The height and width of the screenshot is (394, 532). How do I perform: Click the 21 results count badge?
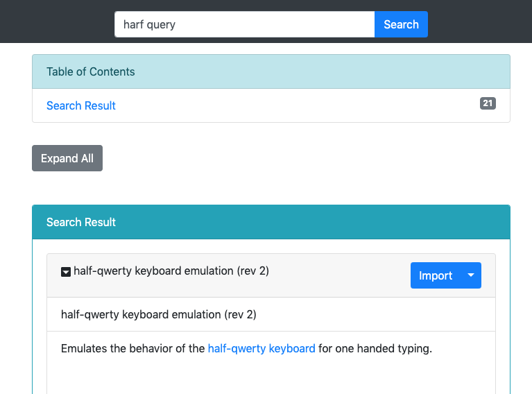pyautogui.click(x=488, y=103)
